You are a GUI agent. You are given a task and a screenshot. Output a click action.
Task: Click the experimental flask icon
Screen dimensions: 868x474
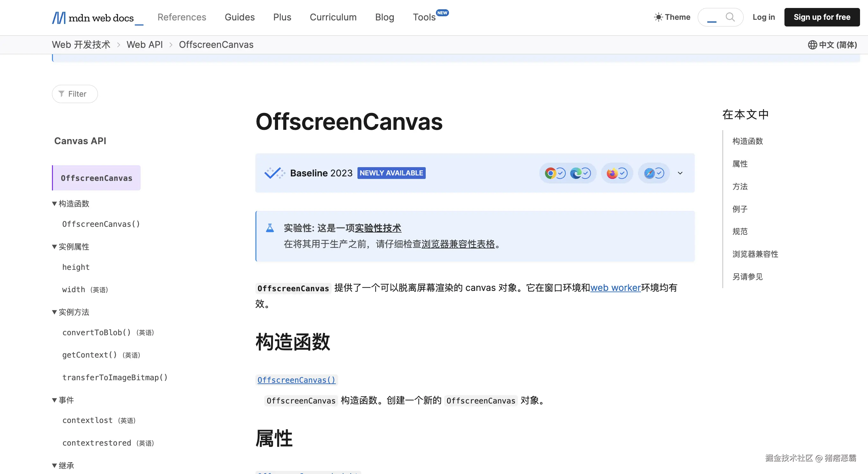tap(270, 228)
